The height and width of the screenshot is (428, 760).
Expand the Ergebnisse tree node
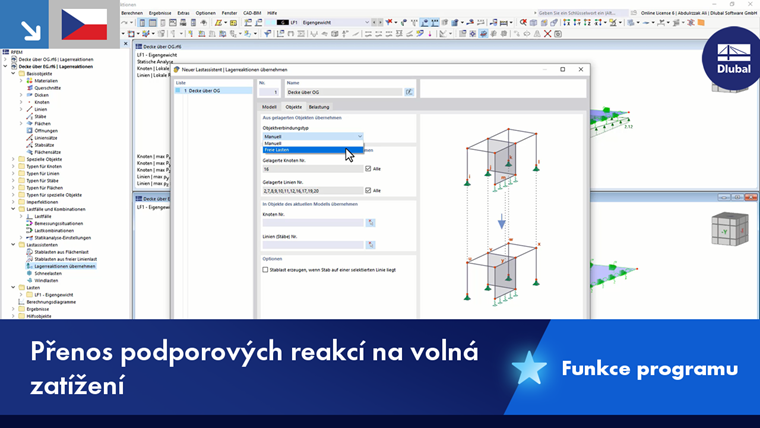tap(13, 309)
